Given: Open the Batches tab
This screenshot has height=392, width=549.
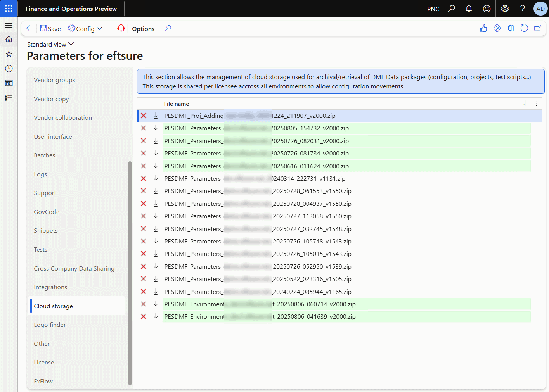Looking at the screenshot, I should (45, 155).
